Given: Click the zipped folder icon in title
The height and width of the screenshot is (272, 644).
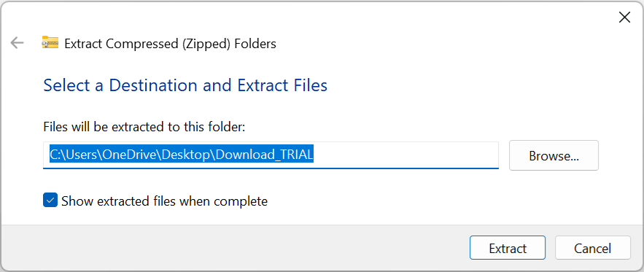Looking at the screenshot, I should pyautogui.click(x=50, y=43).
